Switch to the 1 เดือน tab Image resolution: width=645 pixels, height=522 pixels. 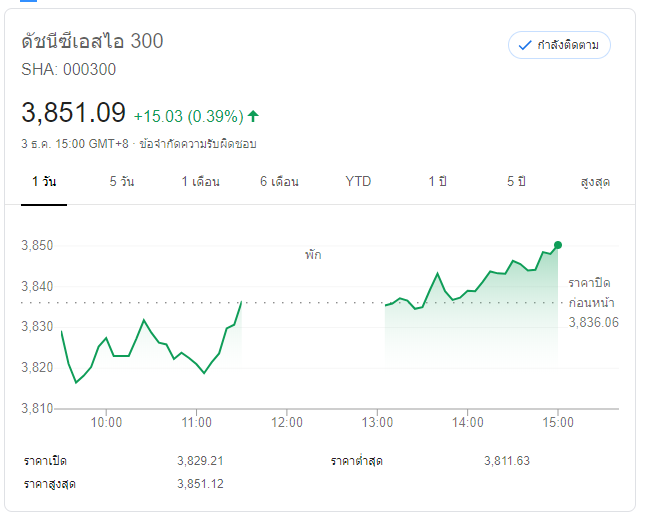[200, 182]
